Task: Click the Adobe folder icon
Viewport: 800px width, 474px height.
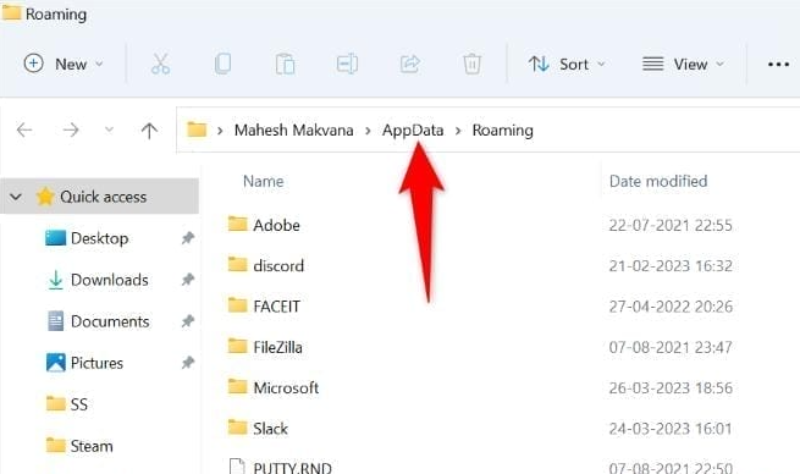Action: [237, 223]
